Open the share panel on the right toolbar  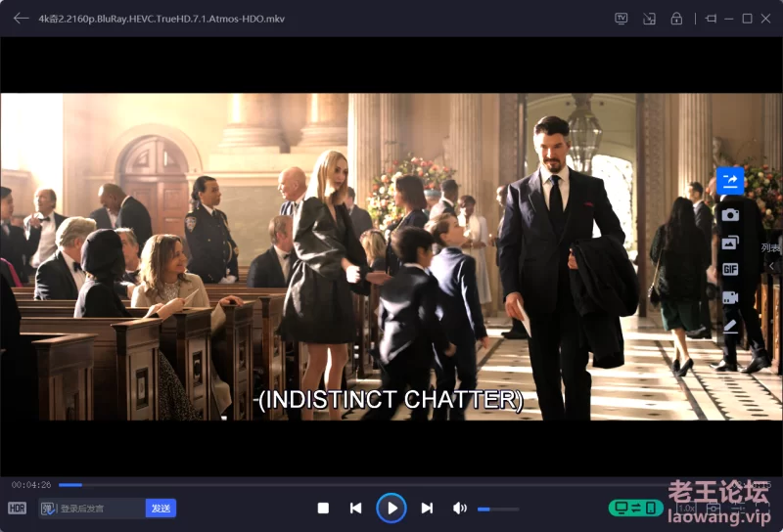click(730, 181)
